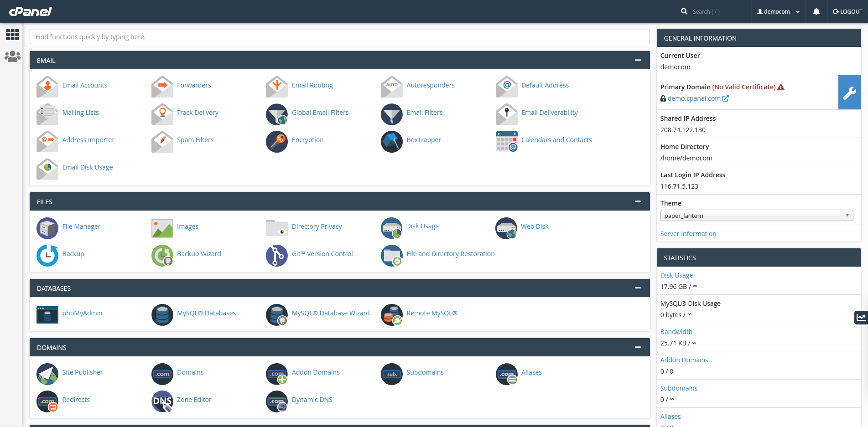
Task: Open Calendars and Contacts icon
Action: pos(507,142)
